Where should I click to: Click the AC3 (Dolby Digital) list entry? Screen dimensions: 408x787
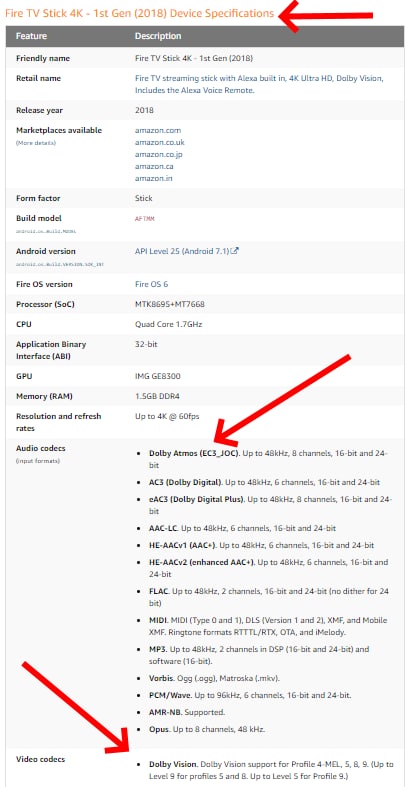[264, 482]
